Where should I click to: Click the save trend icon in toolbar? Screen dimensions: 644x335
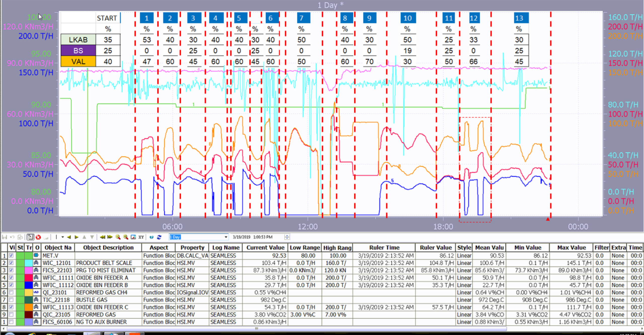(5, 237)
